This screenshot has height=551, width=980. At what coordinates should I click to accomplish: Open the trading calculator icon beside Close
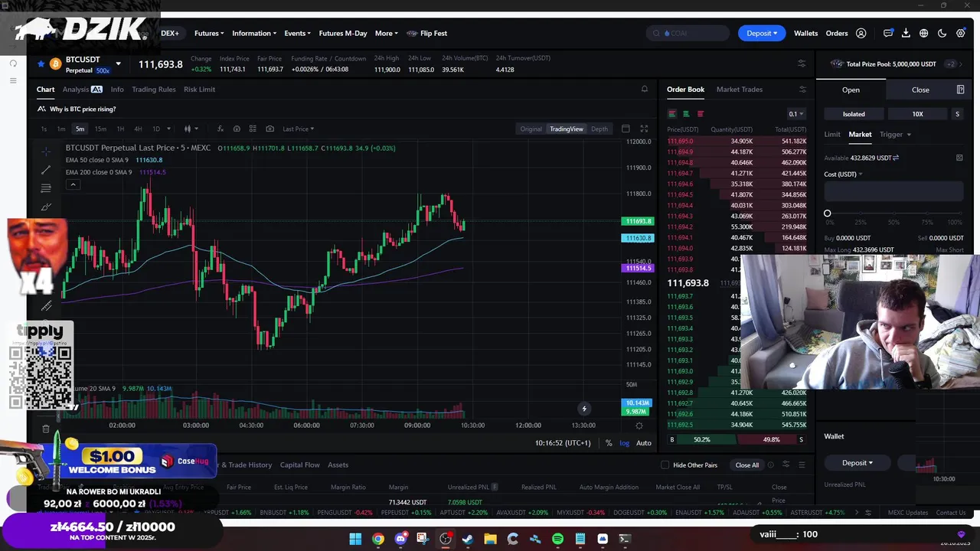pyautogui.click(x=960, y=90)
